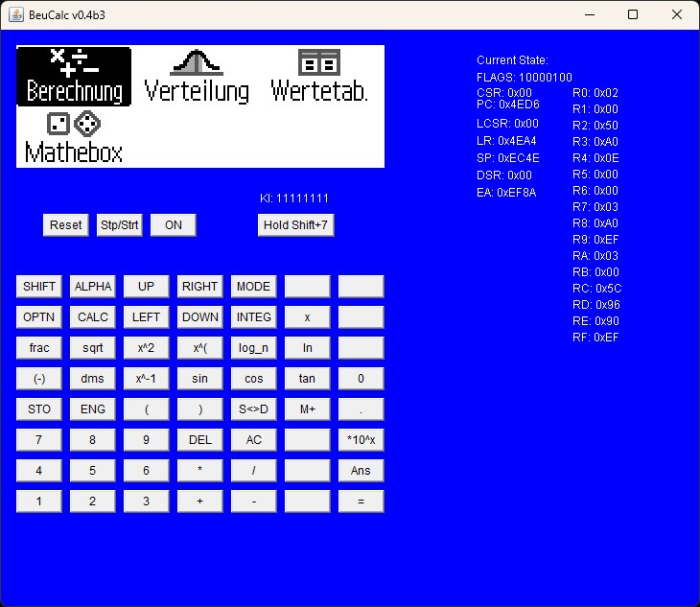700x607 pixels.
Task: Click the Hold Shift+7 button
Action: [295, 225]
